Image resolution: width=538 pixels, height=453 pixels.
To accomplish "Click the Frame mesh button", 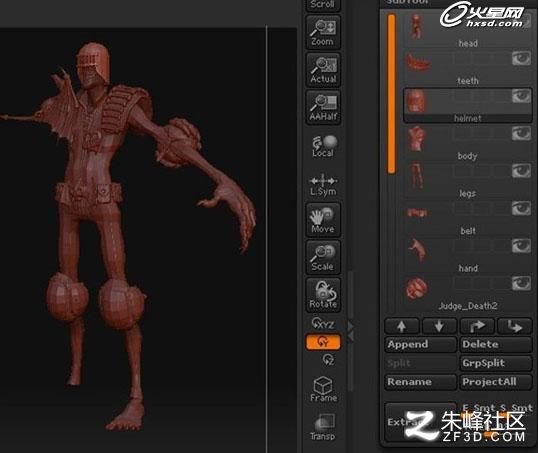I will coord(323,389).
